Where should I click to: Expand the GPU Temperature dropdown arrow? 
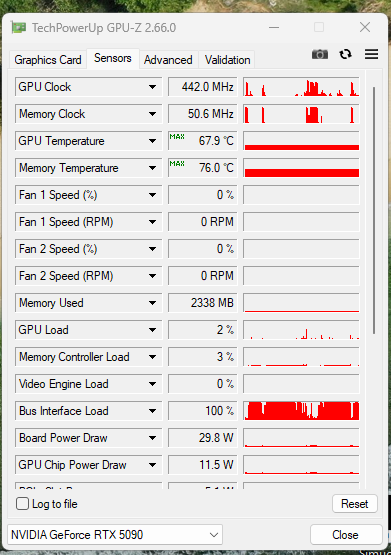tap(153, 141)
